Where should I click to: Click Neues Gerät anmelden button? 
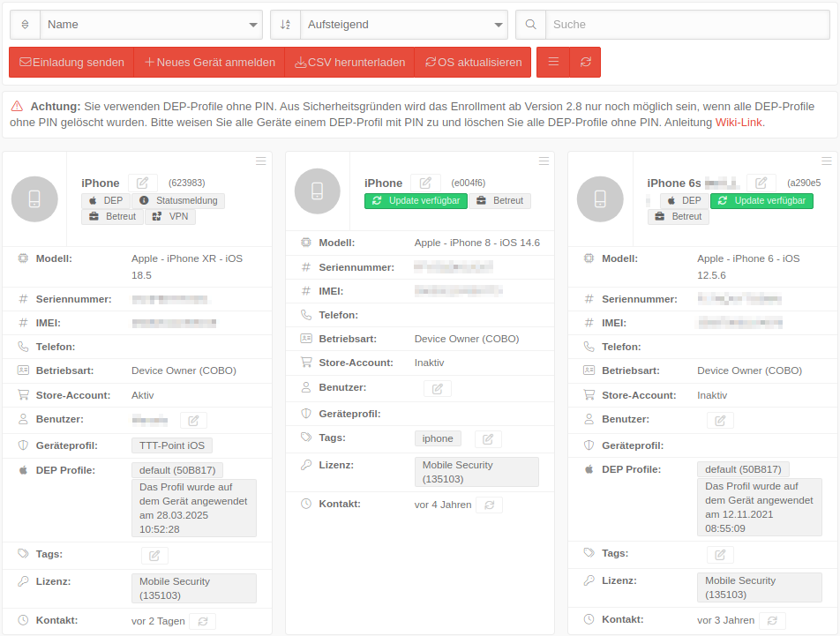(x=209, y=63)
